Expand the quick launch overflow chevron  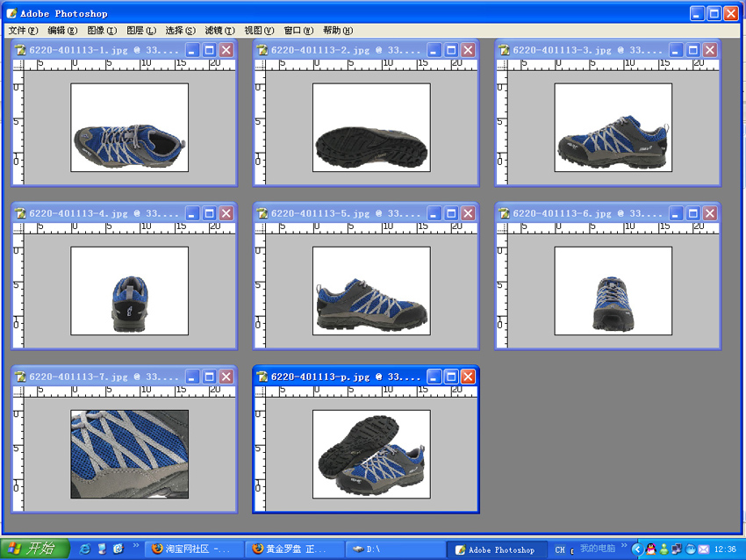(x=135, y=545)
